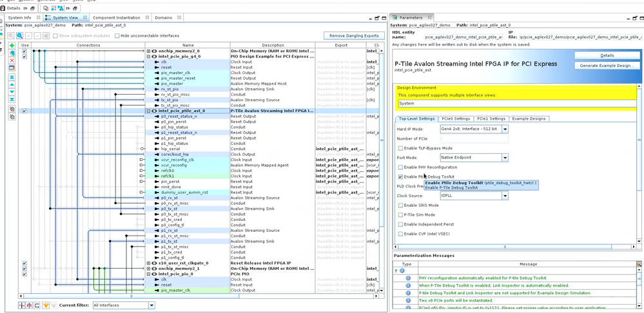This screenshot has height=313, width=644.
Task: Click the move to bottom arrow icon
Action: click(12, 99)
